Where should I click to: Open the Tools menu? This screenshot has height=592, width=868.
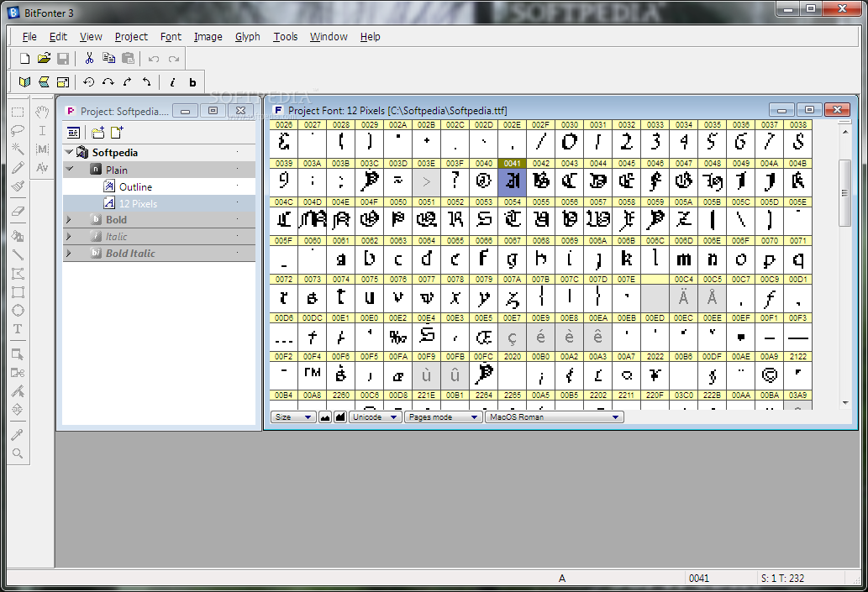(x=285, y=36)
